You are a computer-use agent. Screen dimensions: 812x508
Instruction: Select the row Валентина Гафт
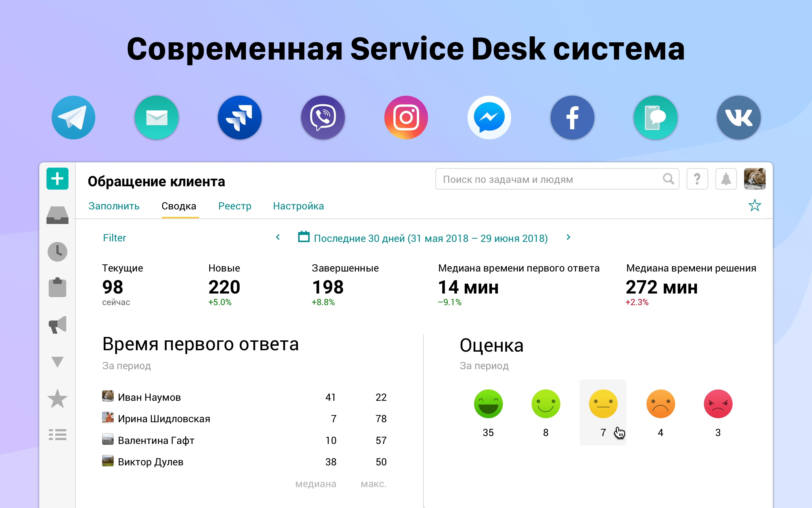click(x=244, y=440)
